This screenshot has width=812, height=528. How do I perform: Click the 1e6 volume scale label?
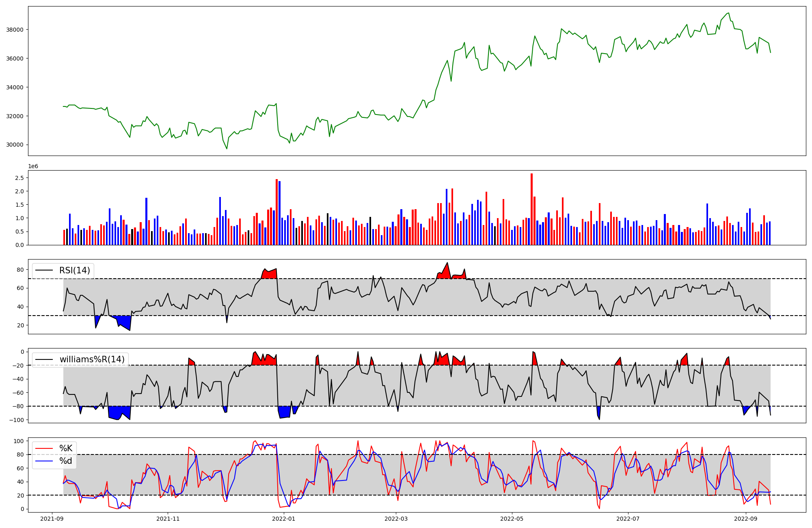(33, 167)
